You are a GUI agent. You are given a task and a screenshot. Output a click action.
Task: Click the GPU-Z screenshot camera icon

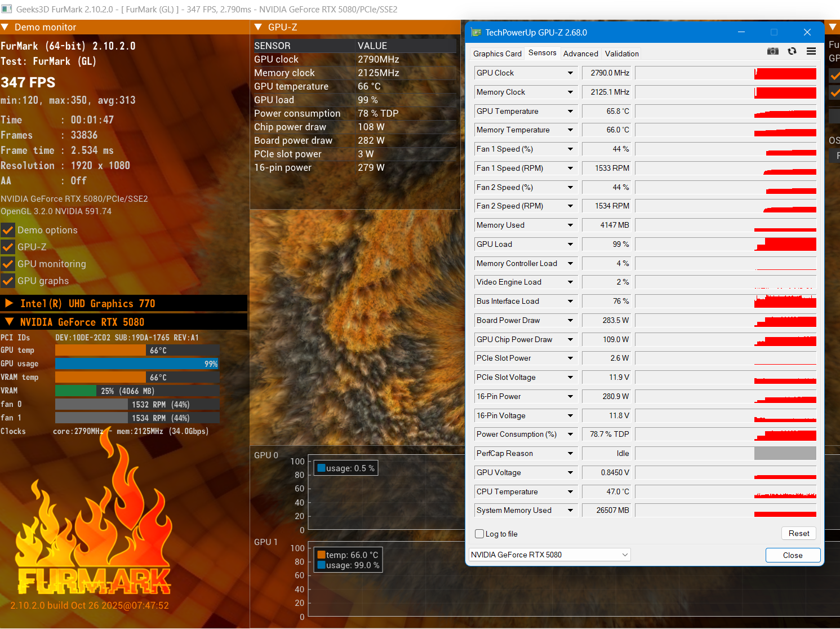[x=773, y=51]
